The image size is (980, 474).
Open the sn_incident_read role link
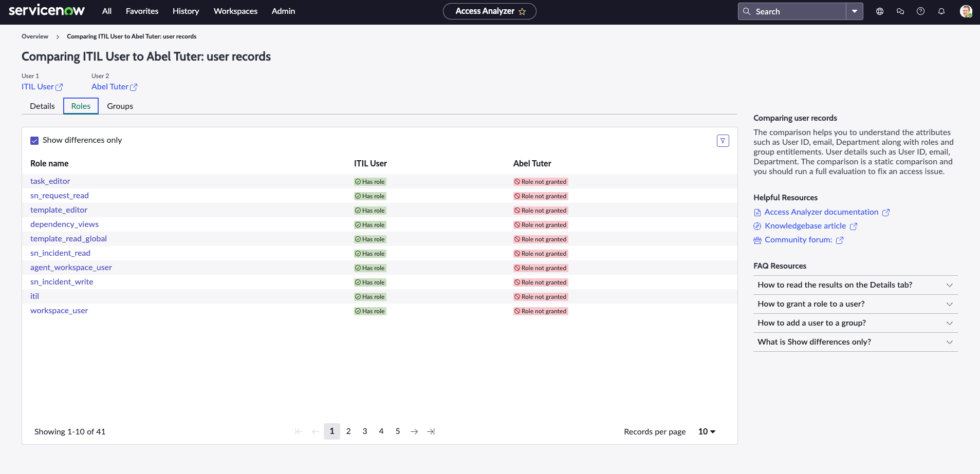tap(60, 253)
